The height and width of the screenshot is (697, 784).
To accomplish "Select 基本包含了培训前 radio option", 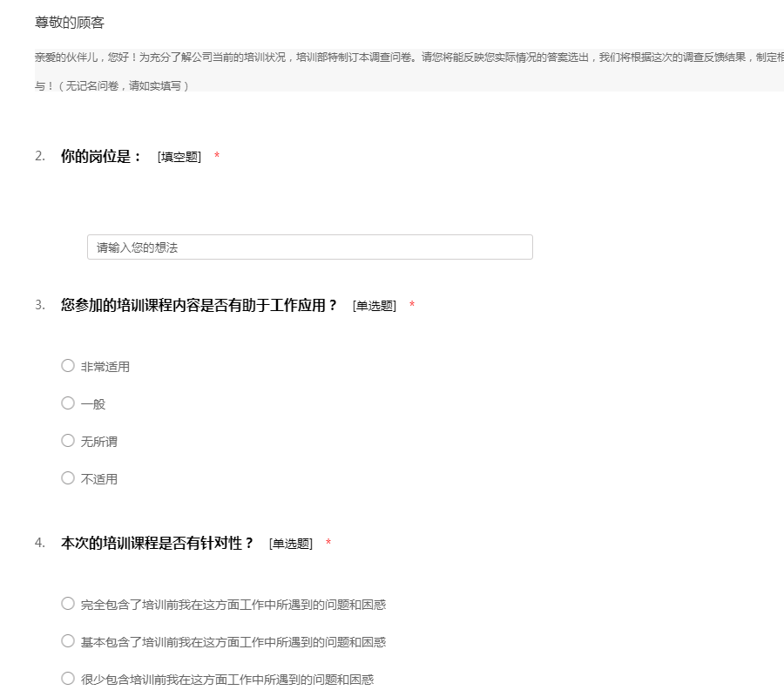I will 68,641.
